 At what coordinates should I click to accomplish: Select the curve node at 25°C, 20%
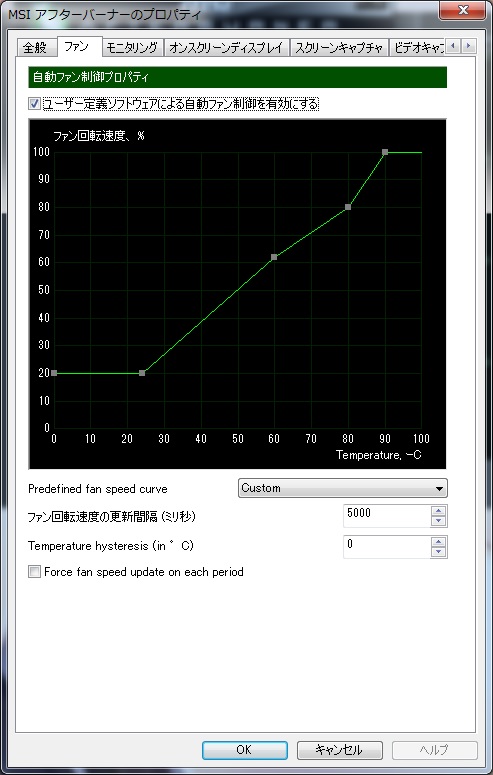point(142,373)
